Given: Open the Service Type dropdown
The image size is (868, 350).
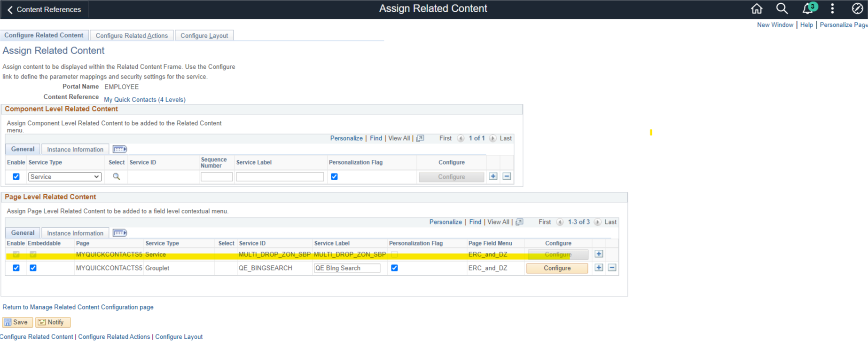Looking at the screenshot, I should point(64,177).
